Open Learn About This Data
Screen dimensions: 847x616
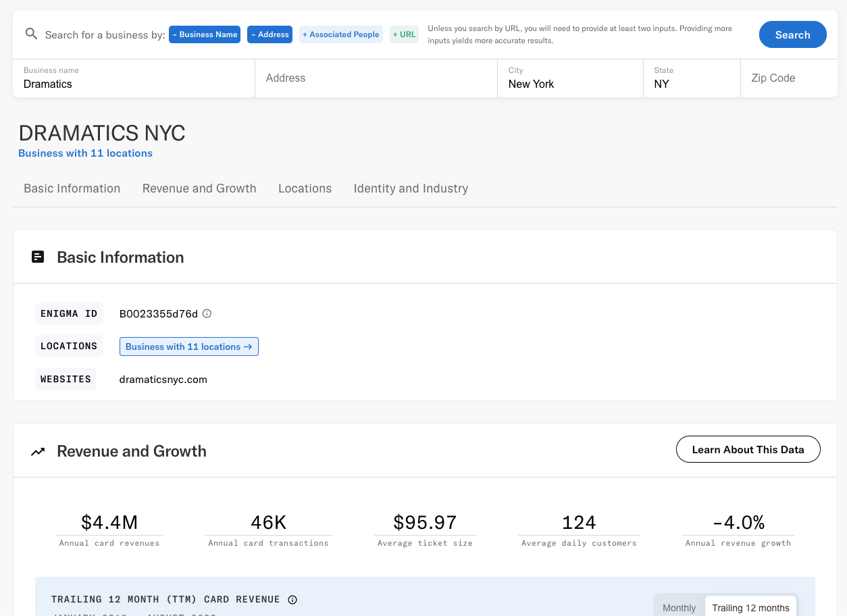pos(748,449)
